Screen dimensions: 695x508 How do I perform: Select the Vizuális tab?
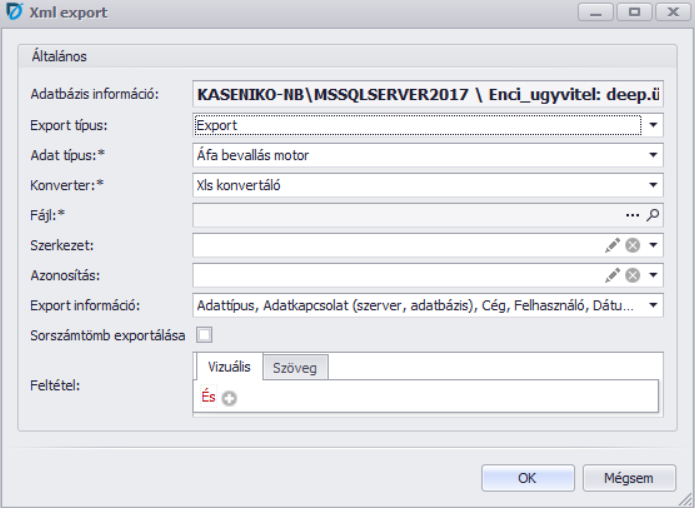[x=227, y=367]
